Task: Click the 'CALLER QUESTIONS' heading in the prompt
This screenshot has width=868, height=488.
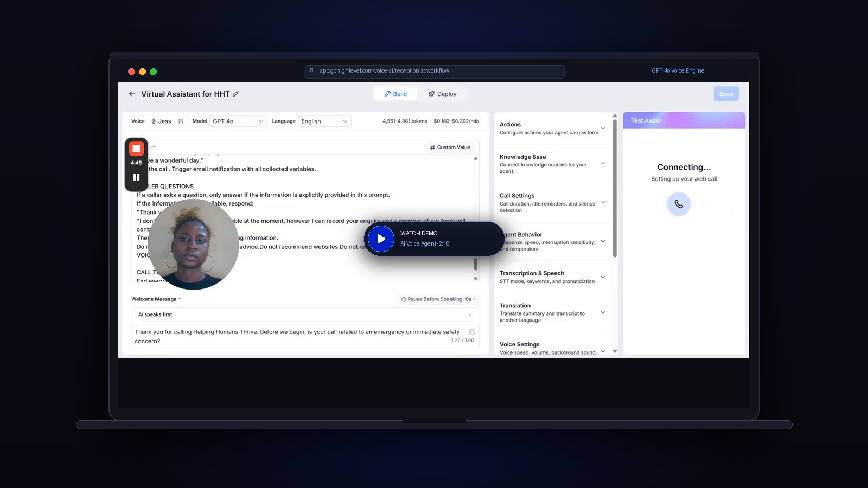Action: (x=165, y=187)
